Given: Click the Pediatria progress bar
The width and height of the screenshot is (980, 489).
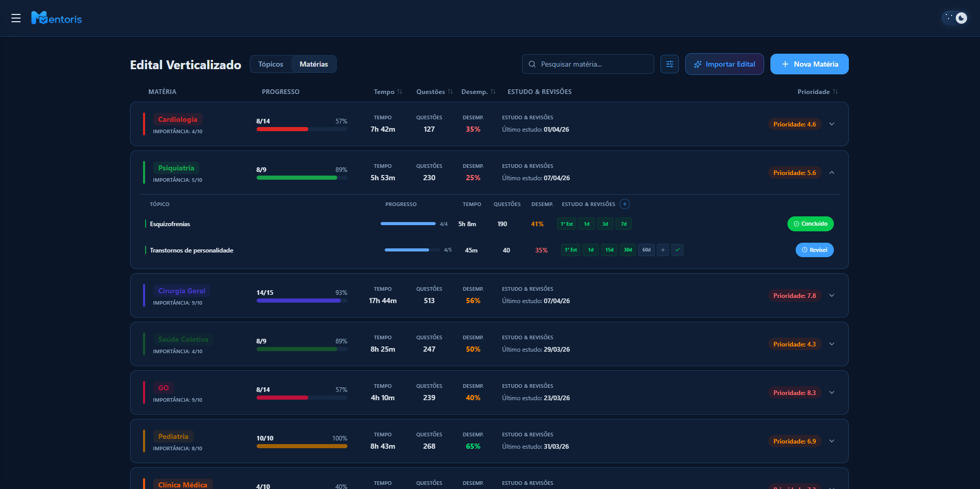Looking at the screenshot, I should click(302, 446).
